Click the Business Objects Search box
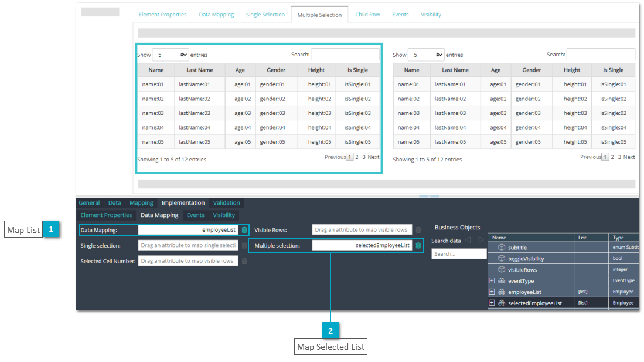Image resolution: width=644 pixels, height=362 pixels. pyautogui.click(x=459, y=254)
